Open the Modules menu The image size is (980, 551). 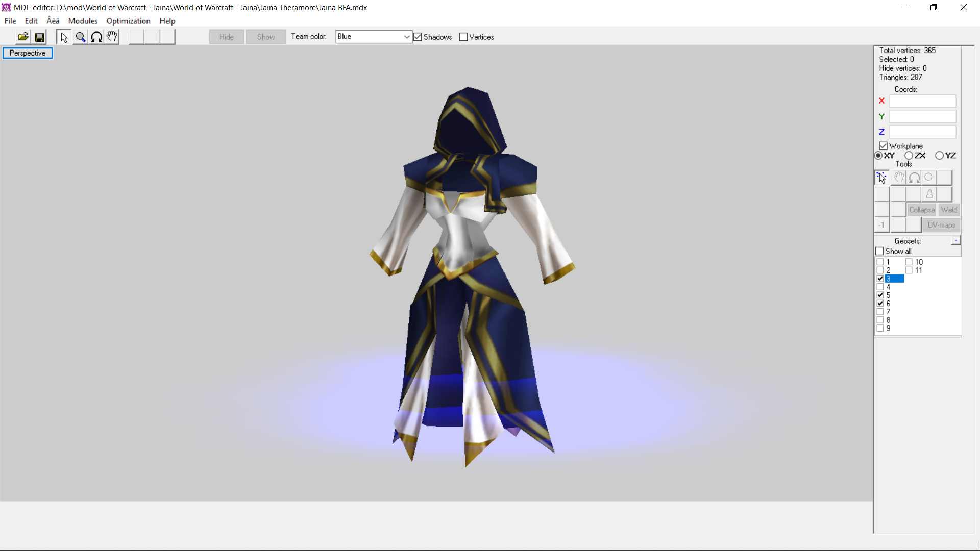(x=83, y=21)
